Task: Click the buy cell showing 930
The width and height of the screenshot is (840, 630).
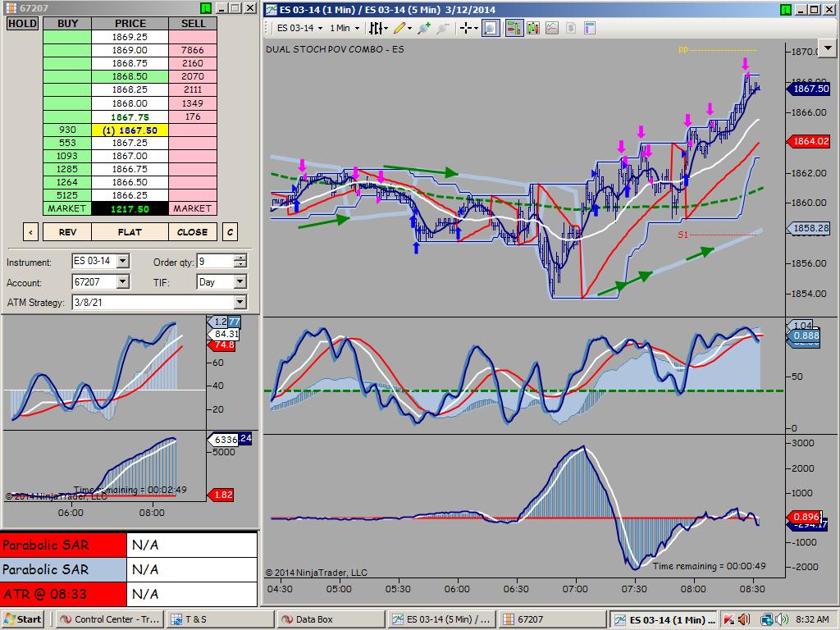Action: (x=67, y=130)
